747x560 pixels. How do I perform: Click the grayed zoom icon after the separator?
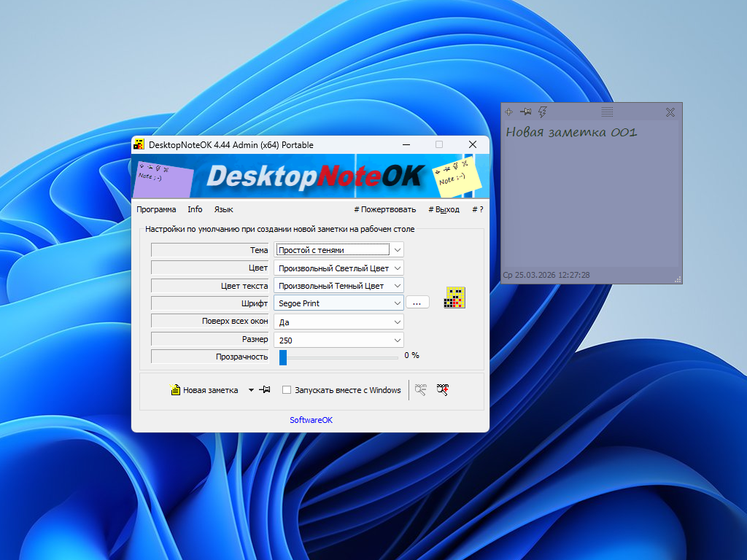[421, 390]
